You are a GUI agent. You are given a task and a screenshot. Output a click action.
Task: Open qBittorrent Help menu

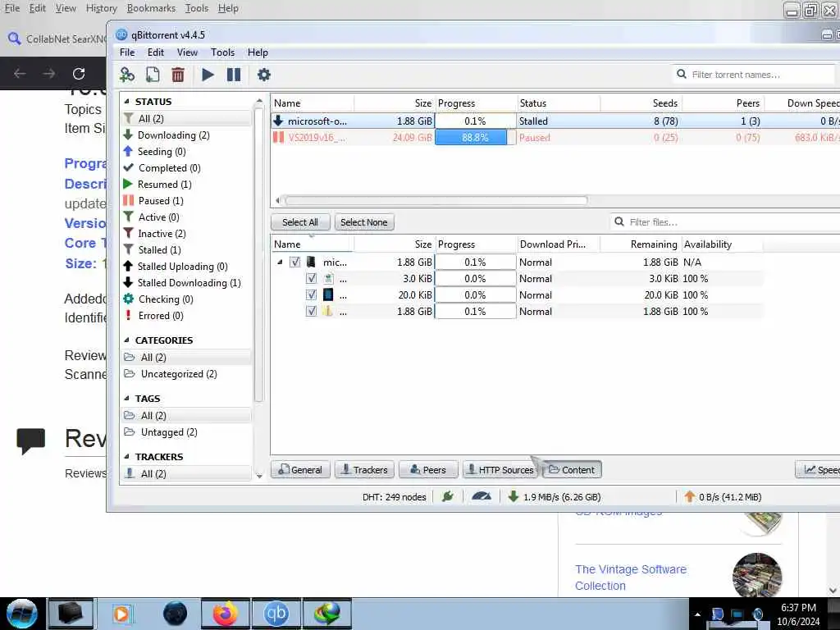[x=258, y=52]
